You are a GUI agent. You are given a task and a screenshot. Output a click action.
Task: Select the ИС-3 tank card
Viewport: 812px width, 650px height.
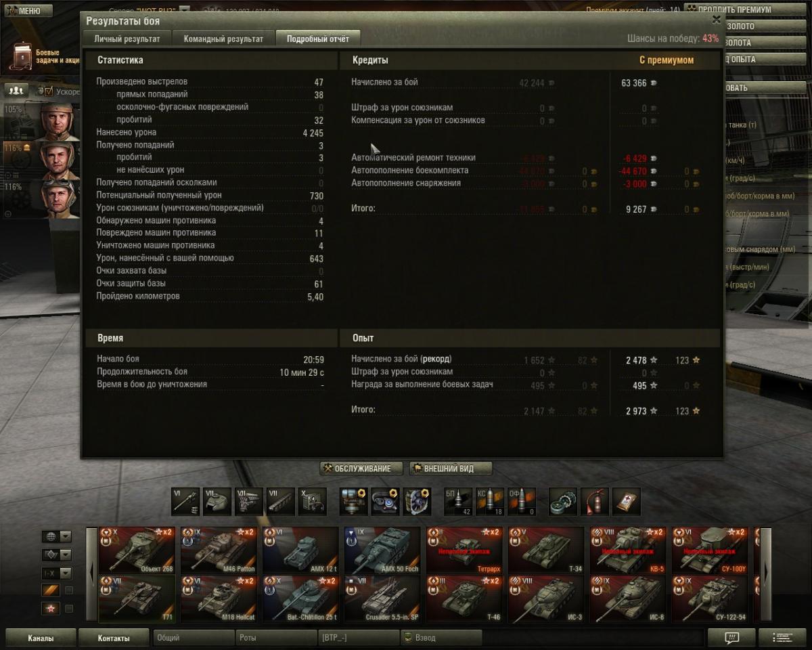point(547,599)
